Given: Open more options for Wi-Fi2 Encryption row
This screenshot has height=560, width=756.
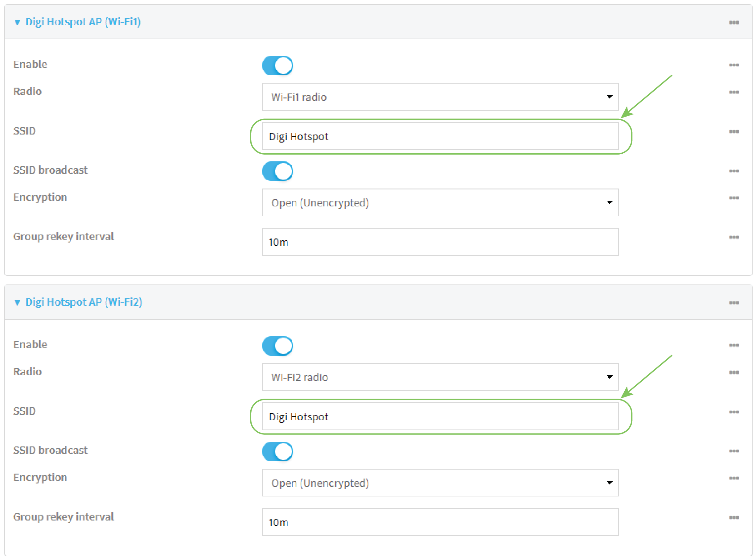Looking at the screenshot, I should point(733,478).
